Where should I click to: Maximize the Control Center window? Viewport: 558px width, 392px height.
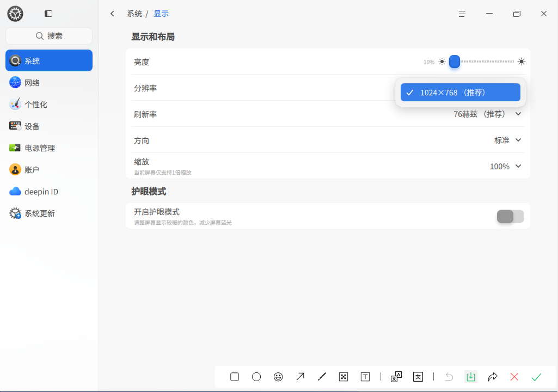tap(517, 14)
